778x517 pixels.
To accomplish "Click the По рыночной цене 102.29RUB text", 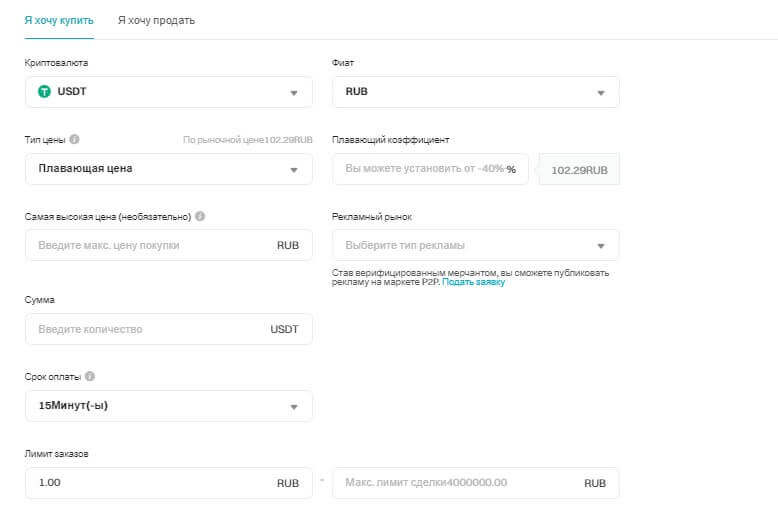I will coord(248,140).
